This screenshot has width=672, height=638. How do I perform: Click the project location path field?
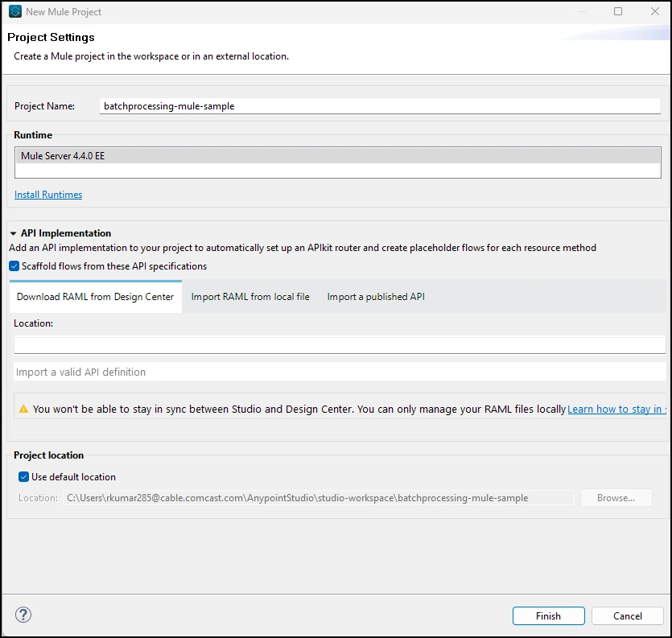tap(319, 498)
